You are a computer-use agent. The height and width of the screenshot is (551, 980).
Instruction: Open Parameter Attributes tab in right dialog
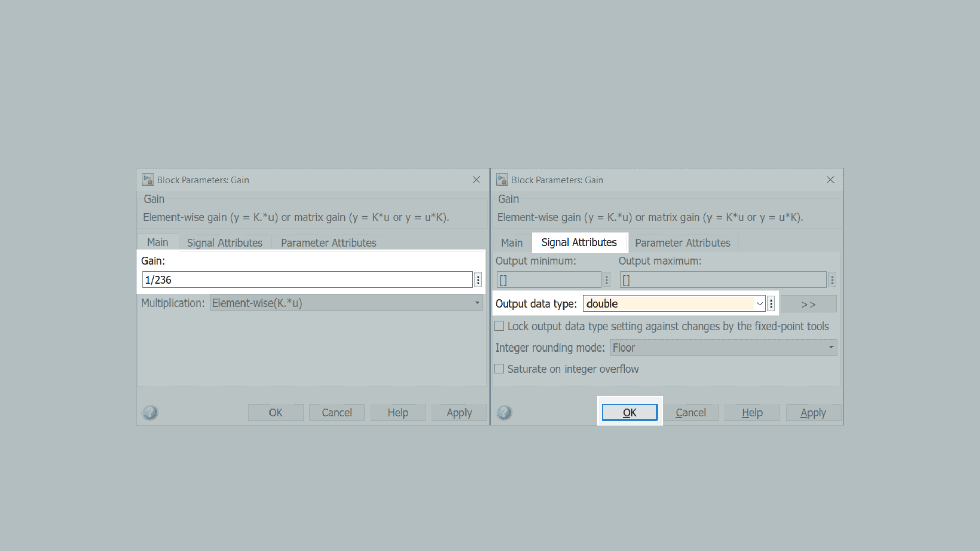pyautogui.click(x=682, y=243)
